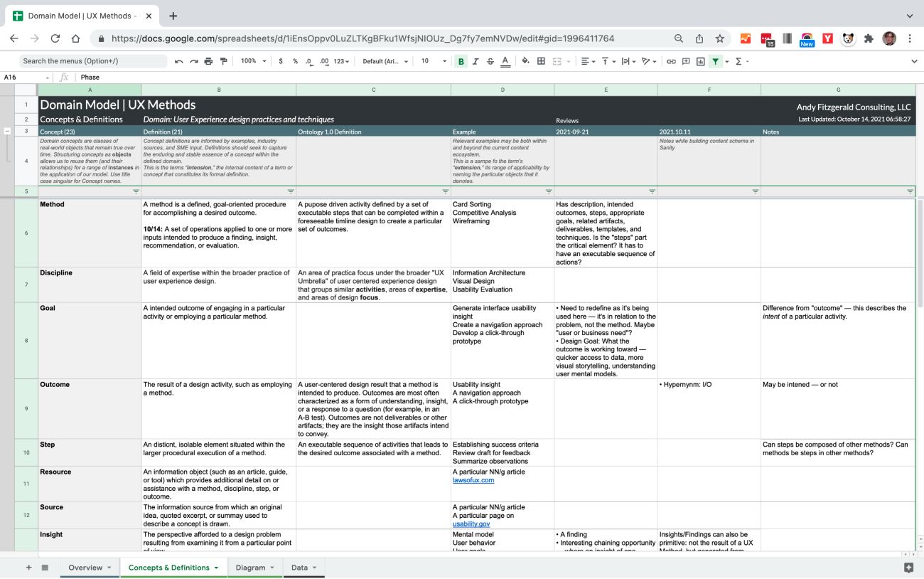This screenshot has height=579, width=924.
Task: Select the Discipline concept cell
Action: click(90, 285)
